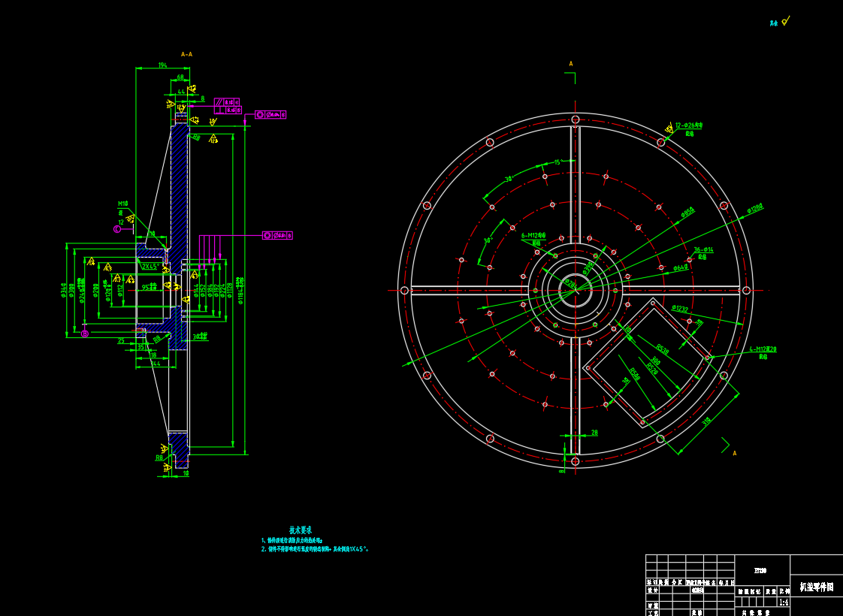This screenshot has width=843, height=616.
Task: Select the 2X45° chamfer annotation
Action: pyautogui.click(x=152, y=266)
